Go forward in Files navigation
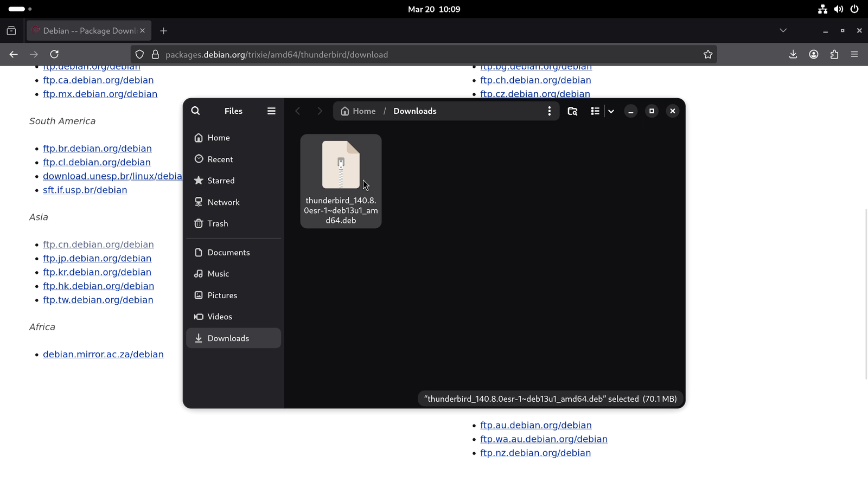Viewport: 868px width, 488px height. 320,111
